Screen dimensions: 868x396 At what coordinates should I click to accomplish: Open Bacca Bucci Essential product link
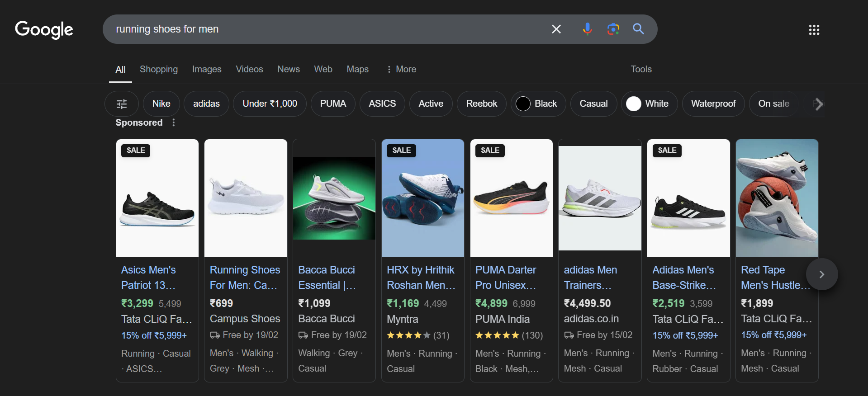[327, 278]
